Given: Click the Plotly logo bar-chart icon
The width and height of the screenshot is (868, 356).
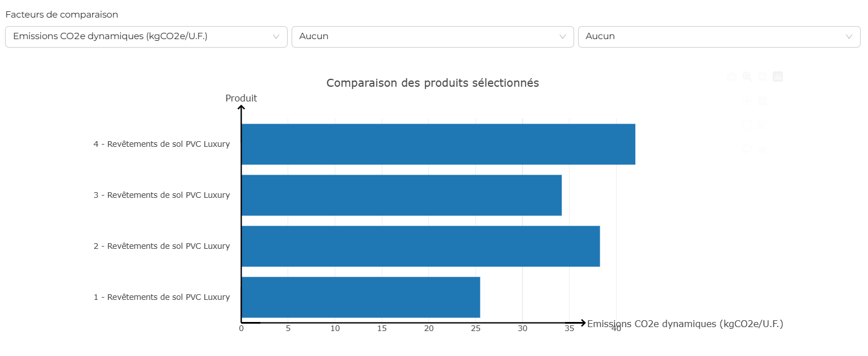Looking at the screenshot, I should pos(778,77).
